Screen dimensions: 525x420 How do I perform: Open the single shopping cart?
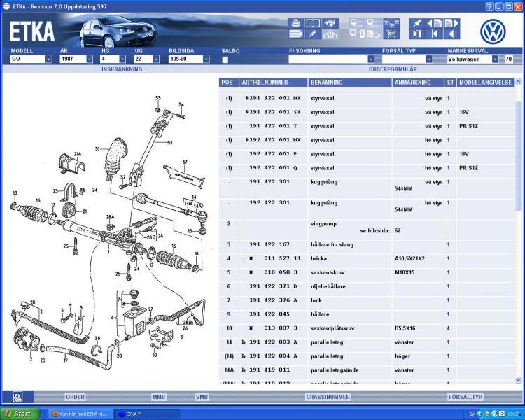tap(391, 34)
